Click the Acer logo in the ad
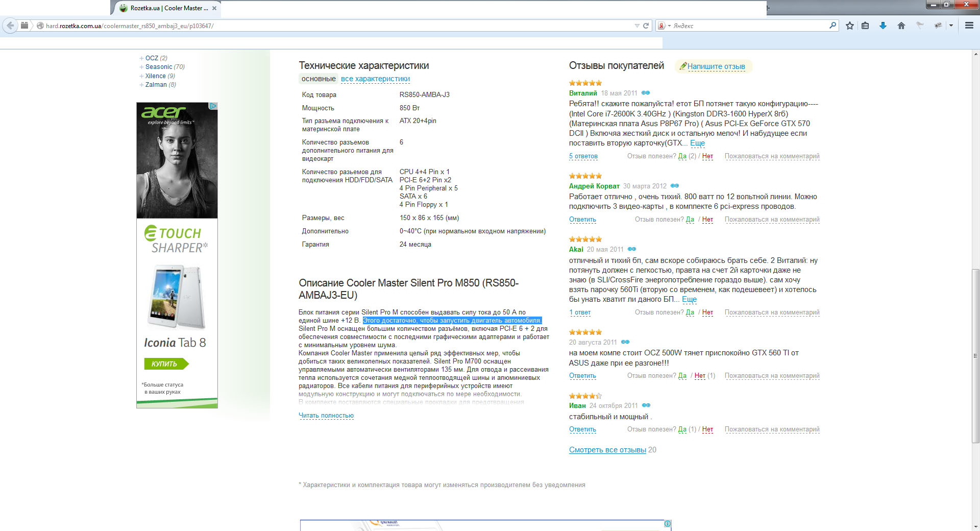The image size is (980, 531). (163, 112)
